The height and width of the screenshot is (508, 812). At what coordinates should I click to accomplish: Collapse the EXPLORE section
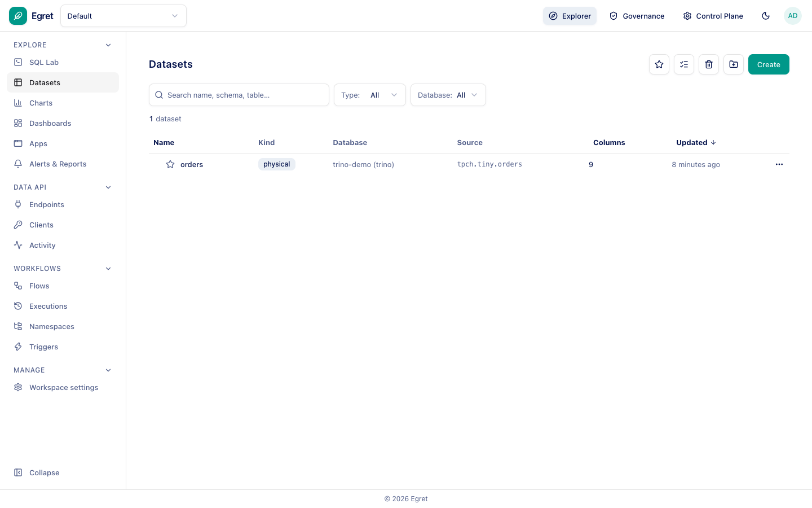pos(108,45)
